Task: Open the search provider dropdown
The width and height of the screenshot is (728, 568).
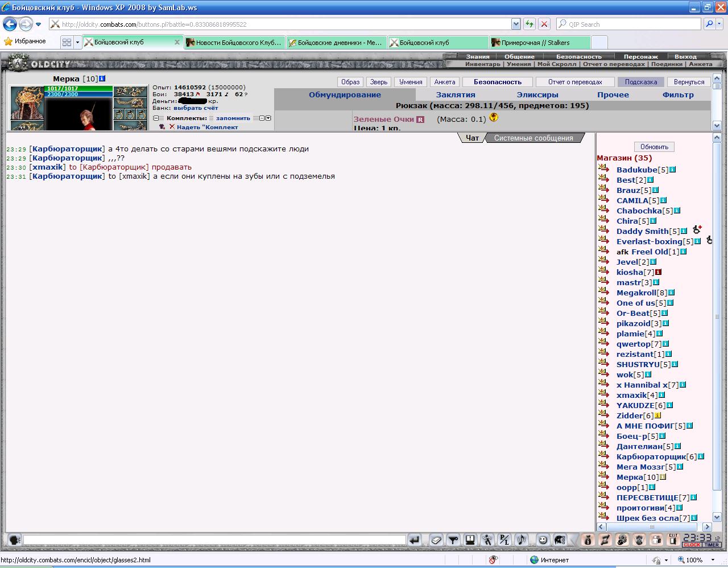Action: pos(719,24)
